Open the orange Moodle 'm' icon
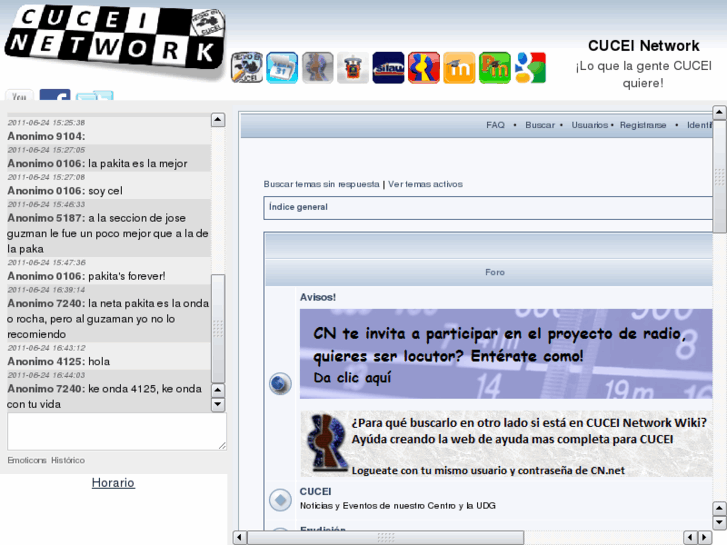 (459, 68)
